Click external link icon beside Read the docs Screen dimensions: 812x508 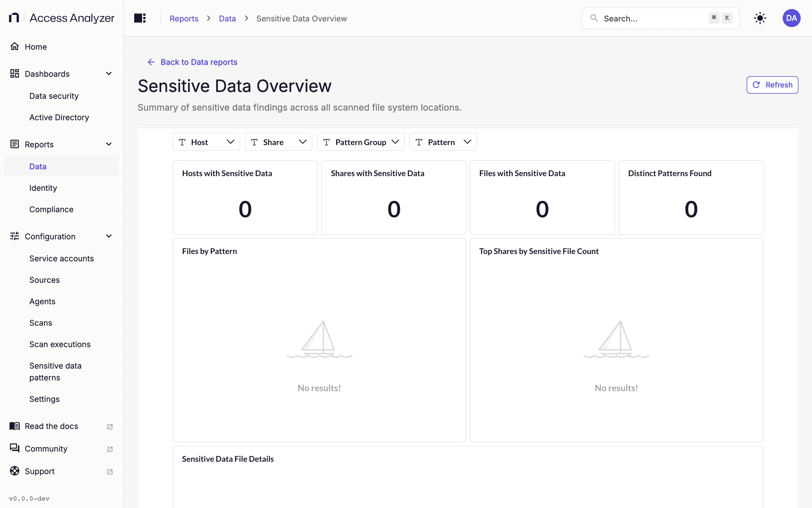[110, 427]
